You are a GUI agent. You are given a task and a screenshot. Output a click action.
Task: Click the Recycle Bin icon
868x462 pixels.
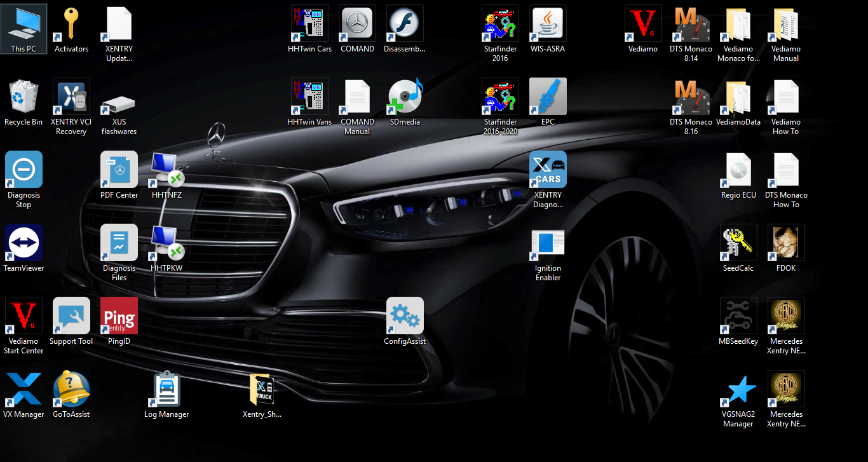[x=24, y=97]
